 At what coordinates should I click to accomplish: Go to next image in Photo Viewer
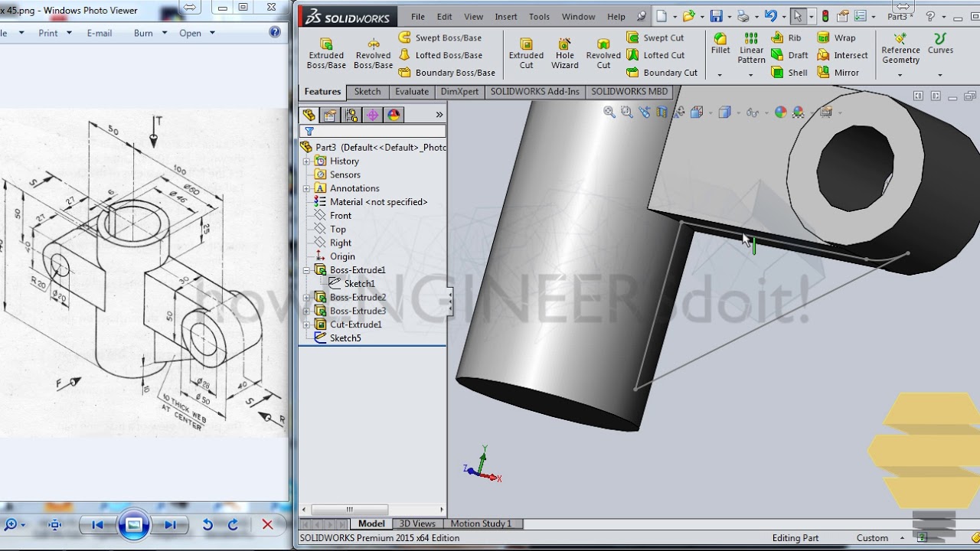tap(170, 524)
